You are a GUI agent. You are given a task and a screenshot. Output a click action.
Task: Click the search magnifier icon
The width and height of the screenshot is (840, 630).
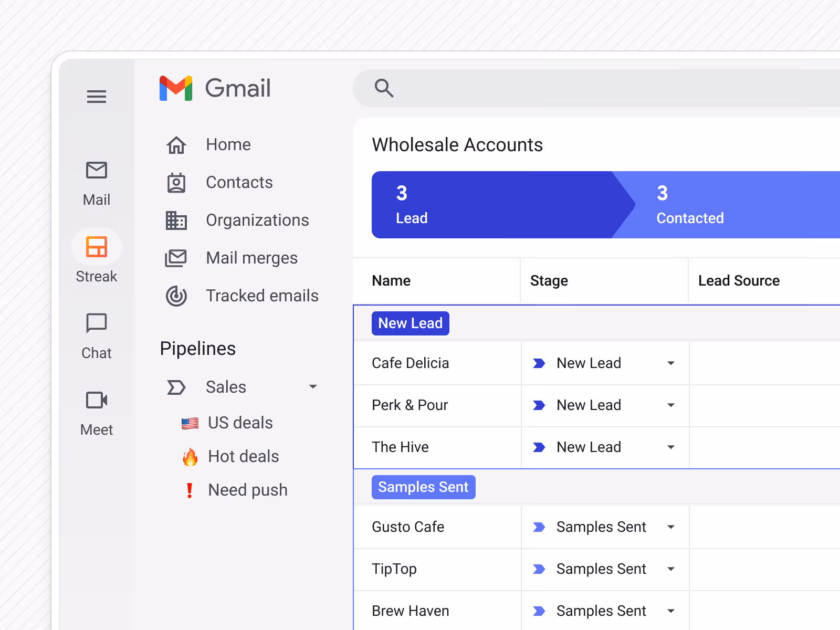coord(384,88)
